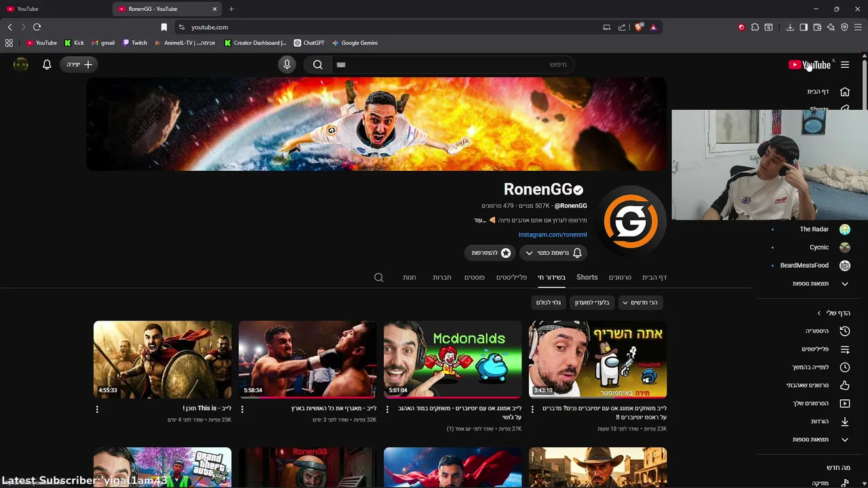The height and width of the screenshot is (488, 868).
Task: Reload the current page
Action: pyautogui.click(x=37, y=27)
